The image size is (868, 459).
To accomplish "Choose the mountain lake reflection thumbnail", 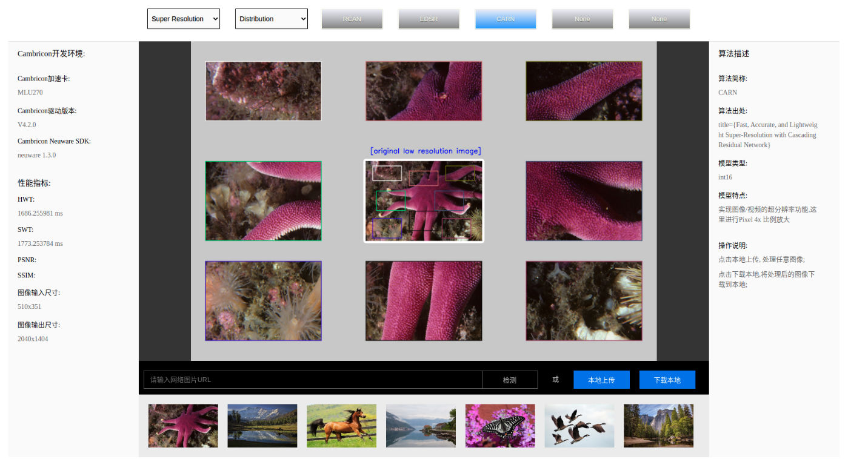I will [x=262, y=426].
